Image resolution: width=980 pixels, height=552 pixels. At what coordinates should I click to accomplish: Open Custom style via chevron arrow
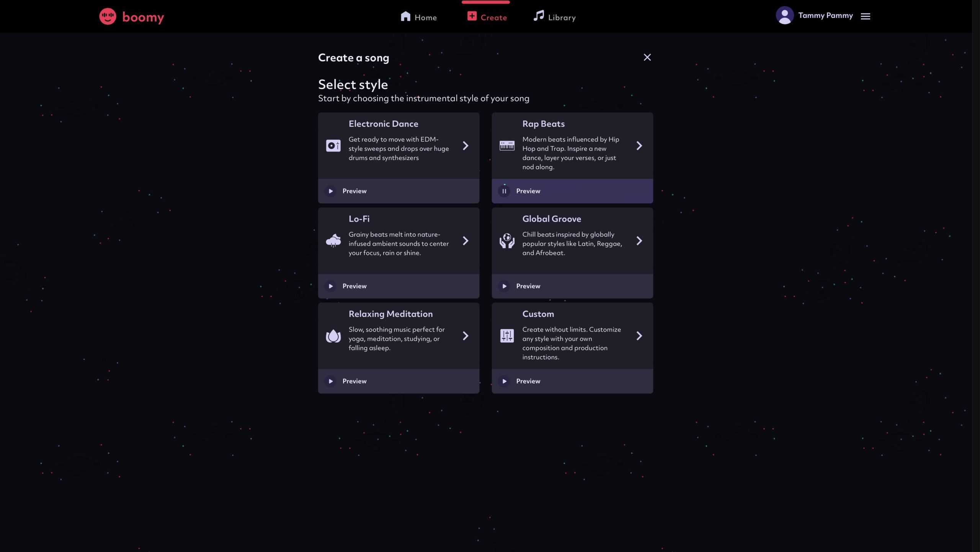coord(639,336)
